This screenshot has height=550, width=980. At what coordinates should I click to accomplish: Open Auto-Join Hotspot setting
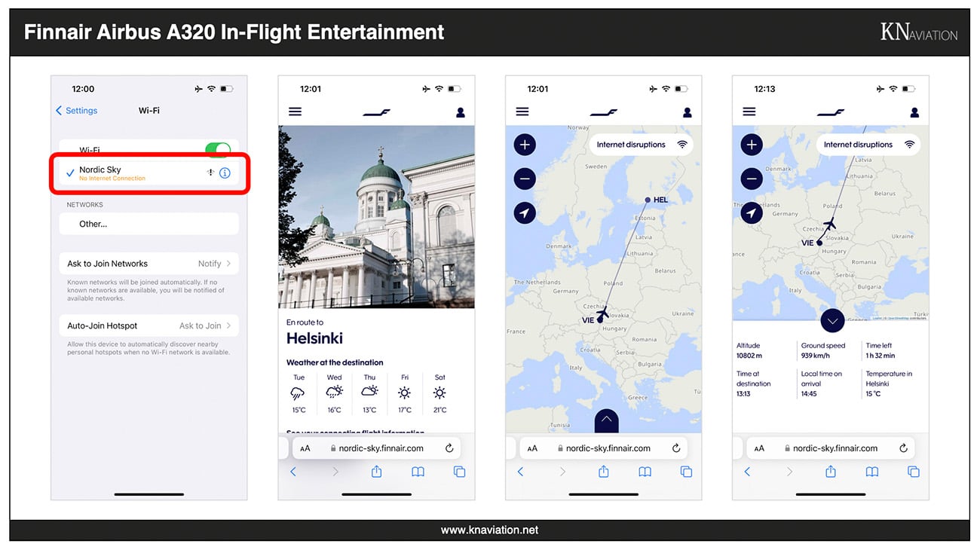click(x=149, y=325)
